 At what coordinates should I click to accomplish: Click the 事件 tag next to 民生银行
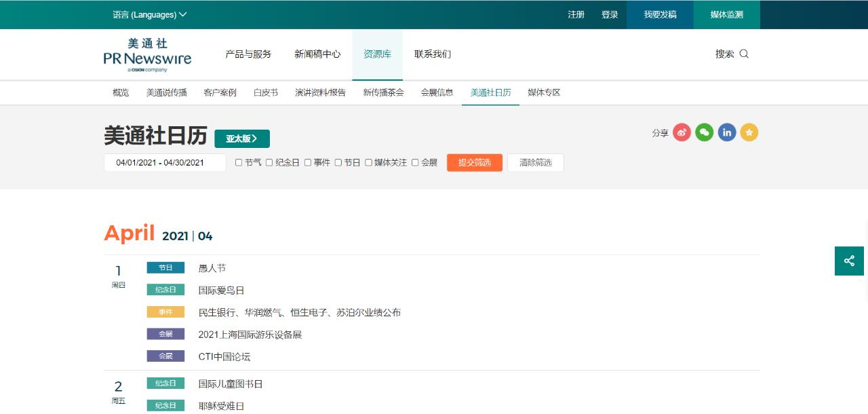click(165, 312)
